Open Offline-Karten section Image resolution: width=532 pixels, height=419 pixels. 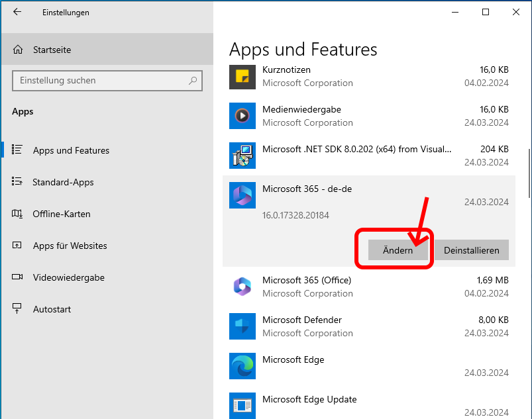[107, 214]
